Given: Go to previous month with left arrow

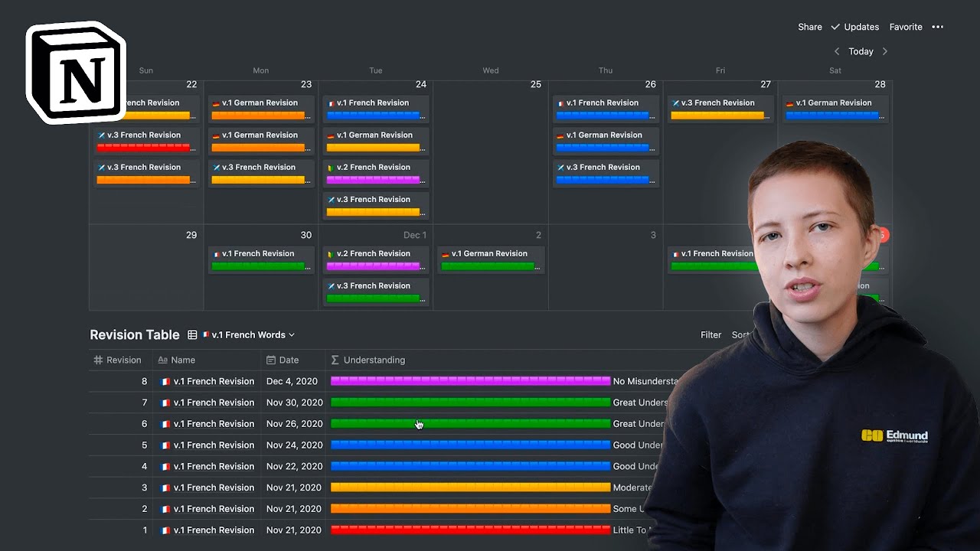Looking at the screenshot, I should [x=837, y=51].
